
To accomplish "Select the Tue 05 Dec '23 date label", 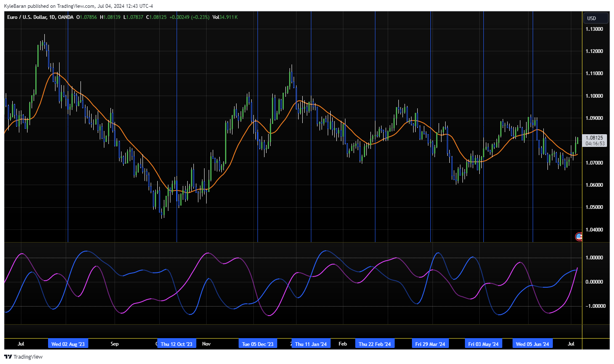I will coord(258,344).
